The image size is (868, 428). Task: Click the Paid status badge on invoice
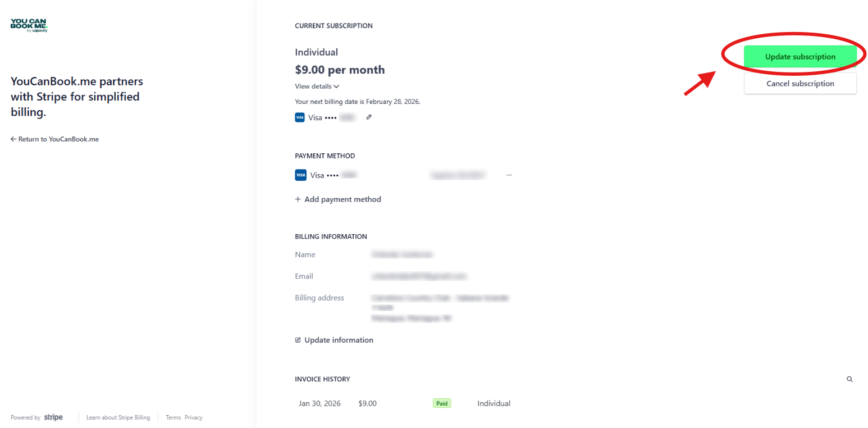pos(442,403)
